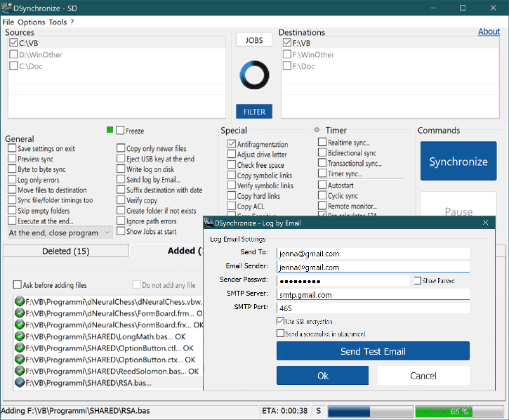Enable Cyclic sync checkbox
The image size is (509, 420).
point(322,195)
